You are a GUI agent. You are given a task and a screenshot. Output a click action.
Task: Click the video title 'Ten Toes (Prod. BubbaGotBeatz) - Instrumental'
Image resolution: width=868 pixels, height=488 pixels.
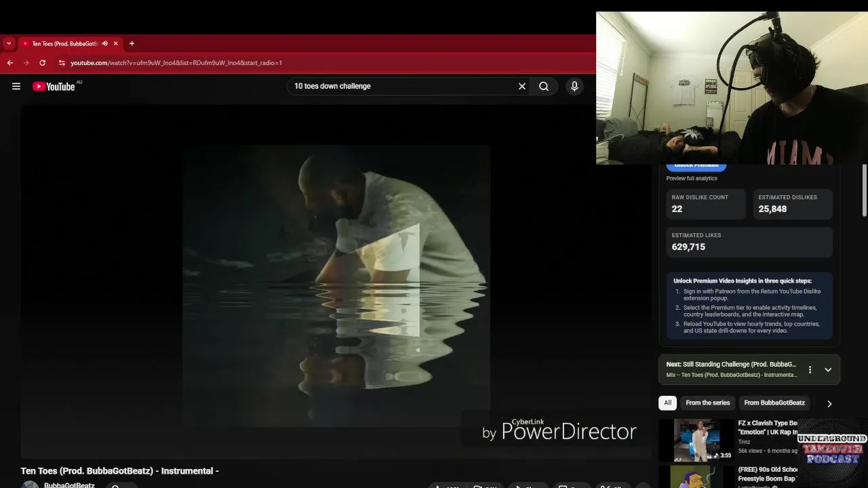119,470
